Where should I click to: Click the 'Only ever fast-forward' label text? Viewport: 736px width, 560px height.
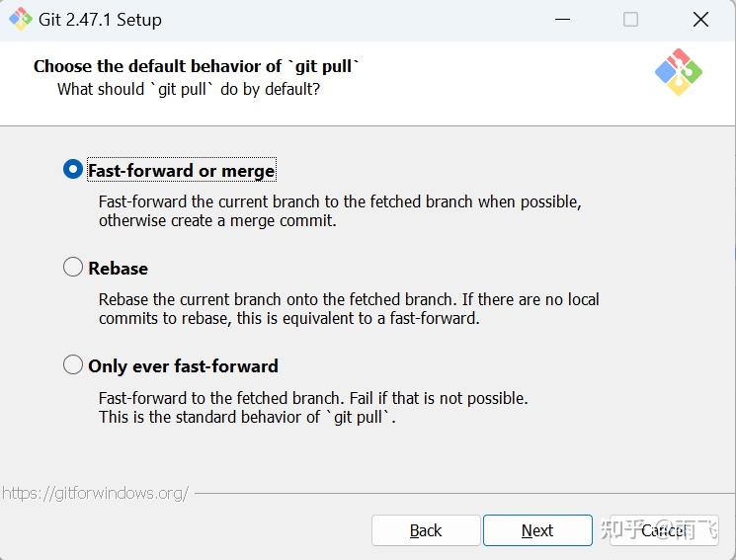tap(183, 366)
